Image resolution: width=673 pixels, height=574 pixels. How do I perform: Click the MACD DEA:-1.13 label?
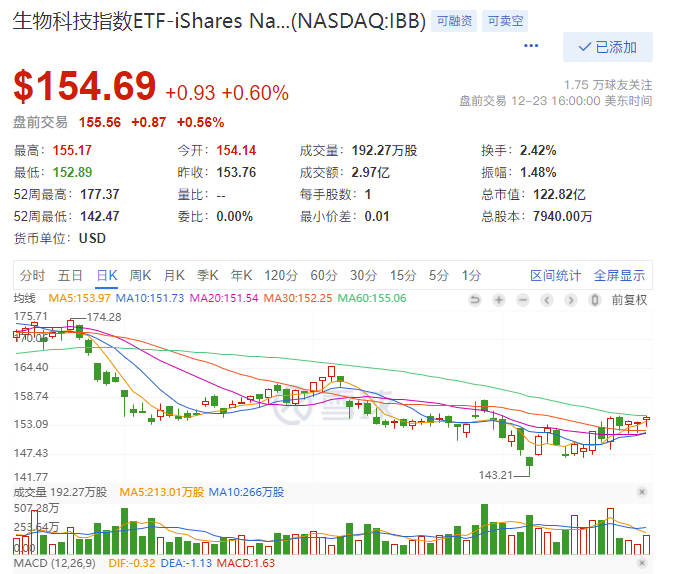[x=186, y=563]
